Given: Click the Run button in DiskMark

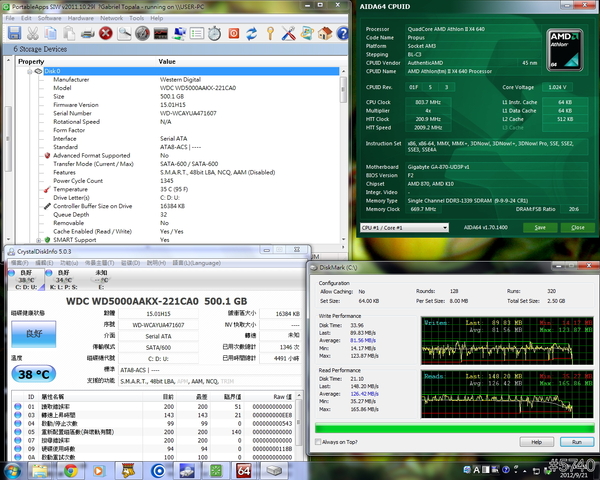Looking at the screenshot, I should (x=576, y=441).
